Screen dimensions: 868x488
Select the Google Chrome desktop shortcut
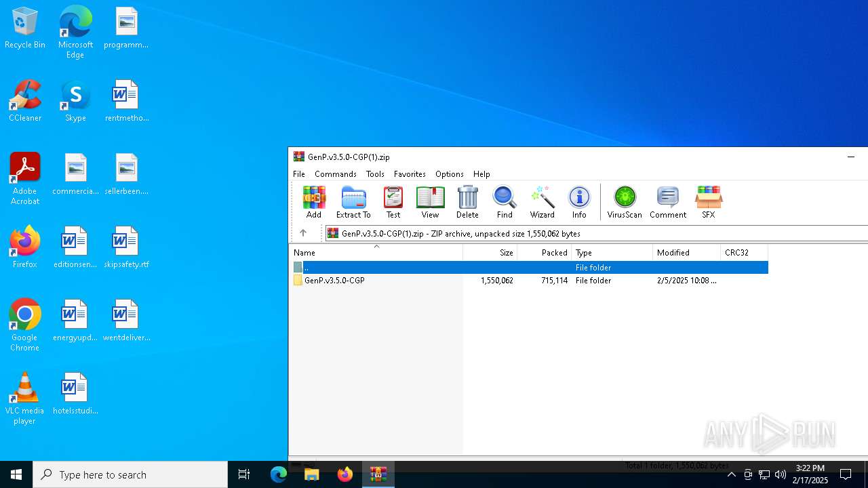pos(25,325)
